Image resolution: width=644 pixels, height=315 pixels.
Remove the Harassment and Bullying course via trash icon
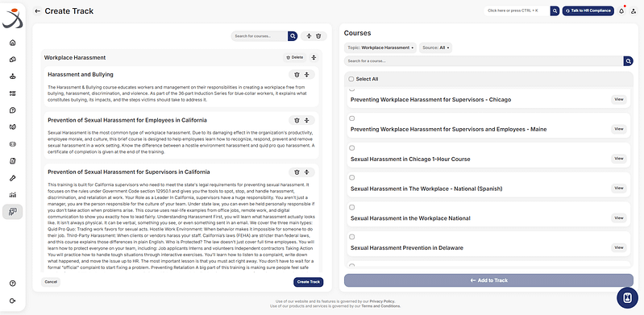point(297,74)
